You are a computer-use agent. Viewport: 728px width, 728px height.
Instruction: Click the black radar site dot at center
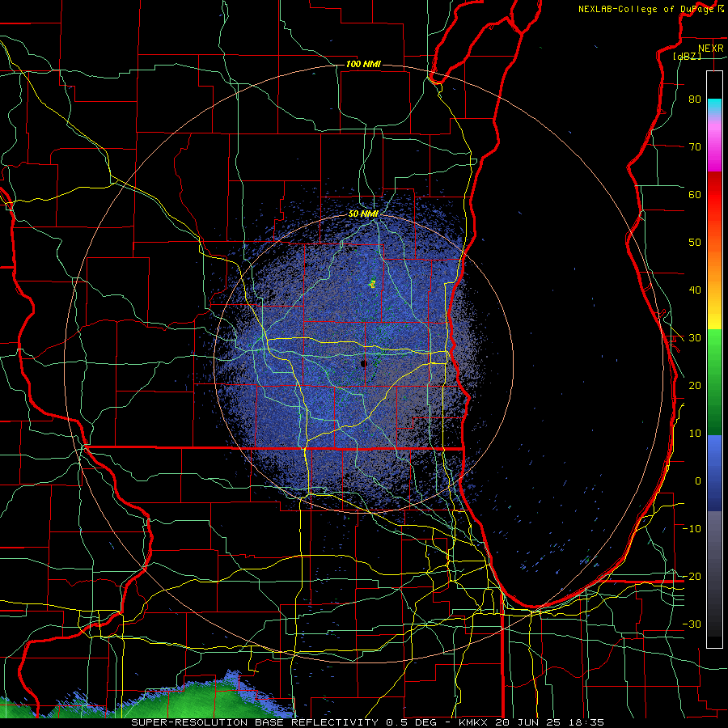363,363
